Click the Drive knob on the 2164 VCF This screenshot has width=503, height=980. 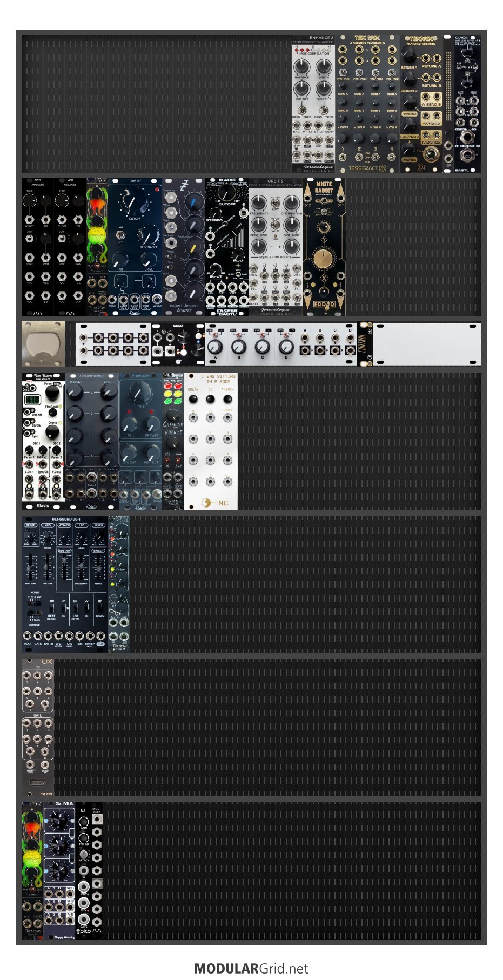click(x=149, y=258)
